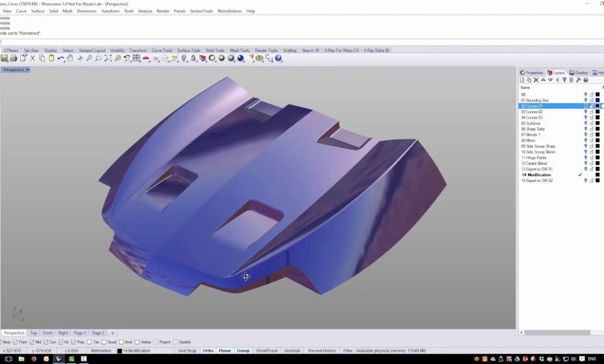Open File Explorer from the taskbar

coord(21,359)
